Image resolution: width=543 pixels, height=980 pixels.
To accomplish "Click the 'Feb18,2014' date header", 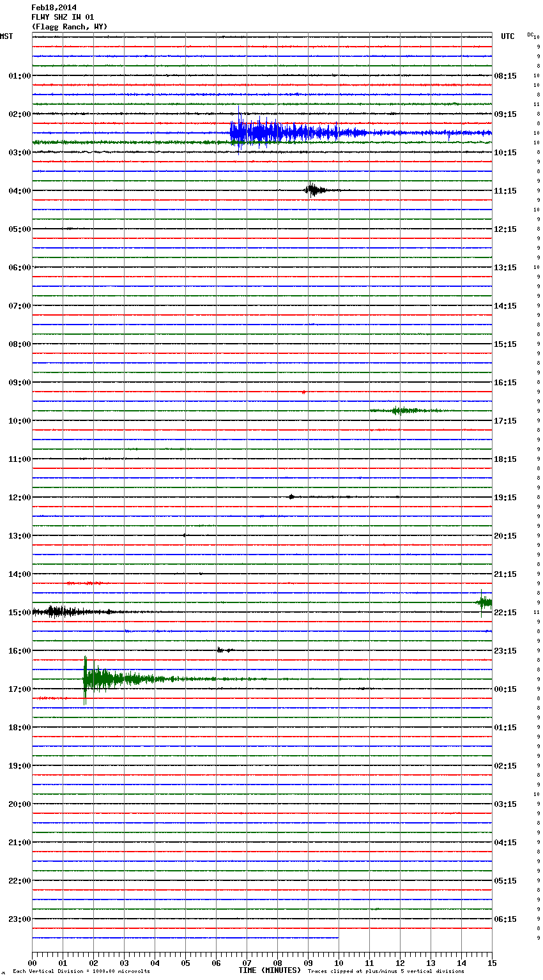I will coord(54,8).
